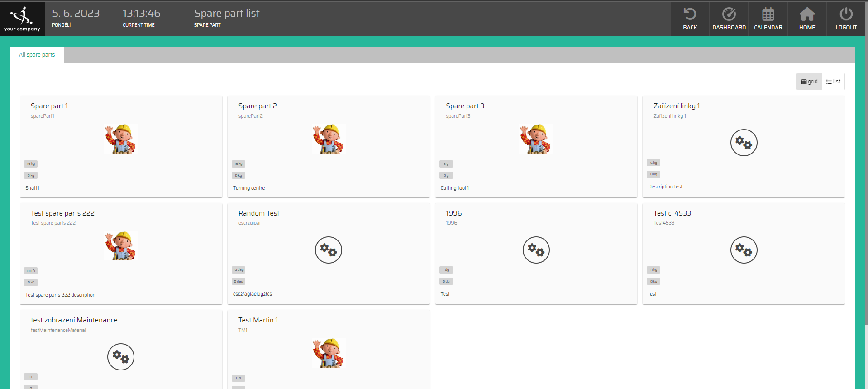Click gears icon on Zařízení linky 1 card
The height and width of the screenshot is (389, 868).
(x=744, y=143)
